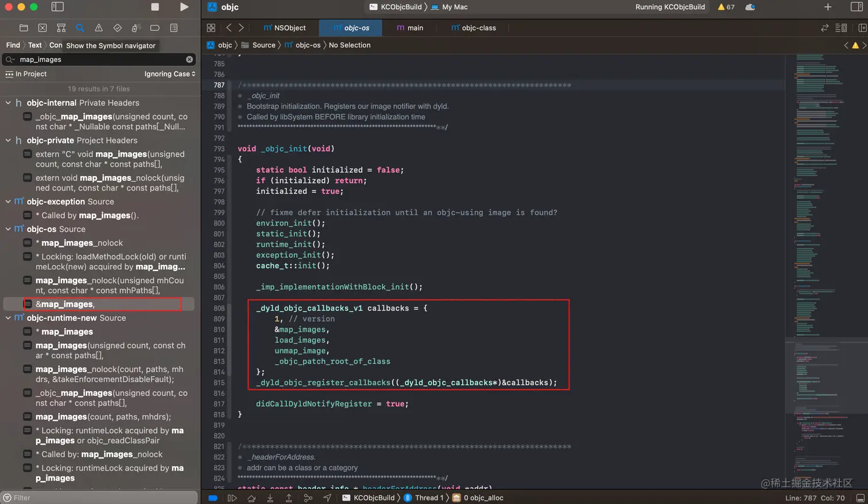The width and height of the screenshot is (868, 504).
Task: Select the Find navigator magnifier icon
Action: pyautogui.click(x=80, y=28)
